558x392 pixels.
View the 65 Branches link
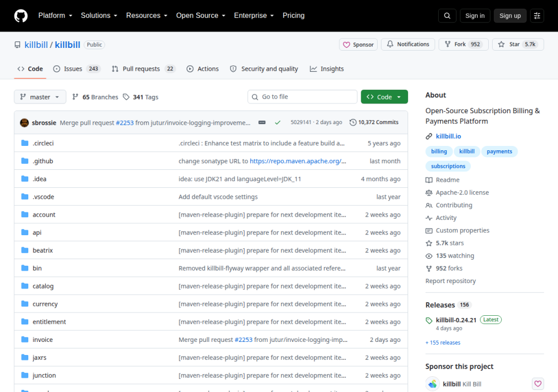pyautogui.click(x=95, y=97)
